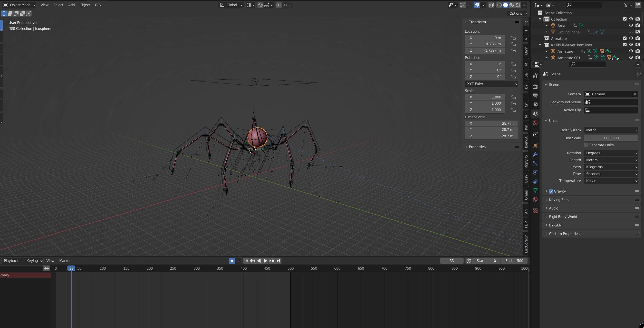Viewport: 644px width, 328px height.
Task: Open the XYZ Euler rotation mode dropdown
Action: (x=491, y=84)
